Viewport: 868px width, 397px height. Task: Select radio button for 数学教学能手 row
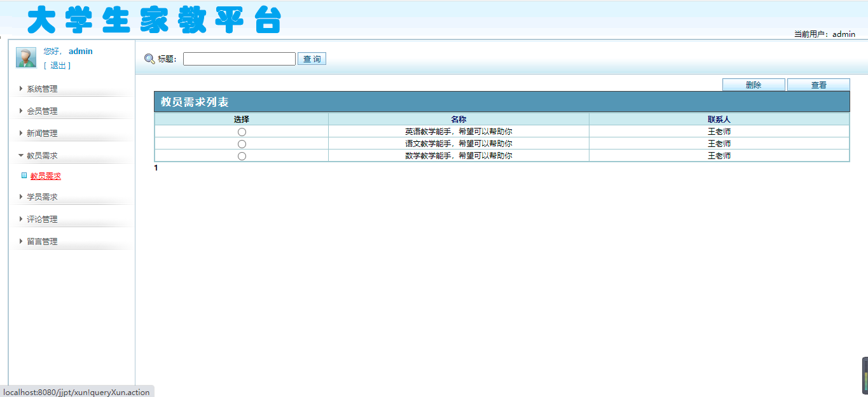[242, 156]
